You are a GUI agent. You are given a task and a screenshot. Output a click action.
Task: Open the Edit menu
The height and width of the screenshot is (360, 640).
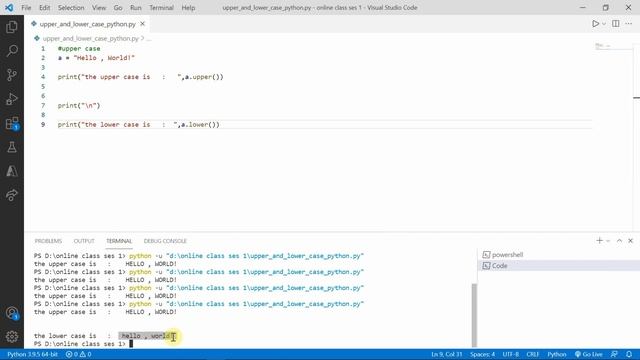tap(44, 8)
